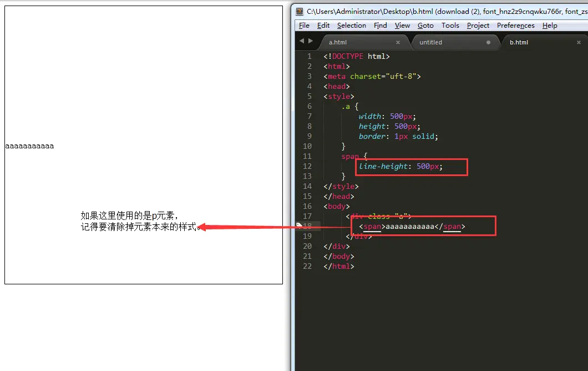This screenshot has width=588, height=371.
Task: Open the View menu
Action: (x=402, y=26)
